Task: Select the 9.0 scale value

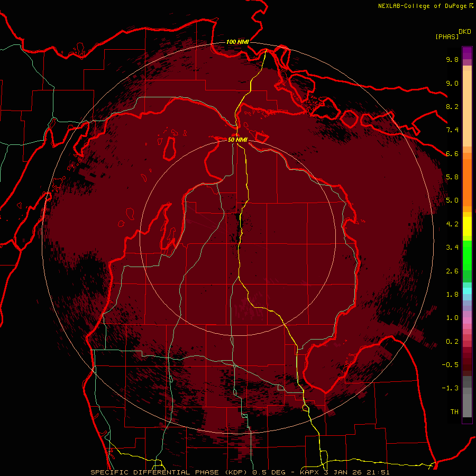Action: 452,83
